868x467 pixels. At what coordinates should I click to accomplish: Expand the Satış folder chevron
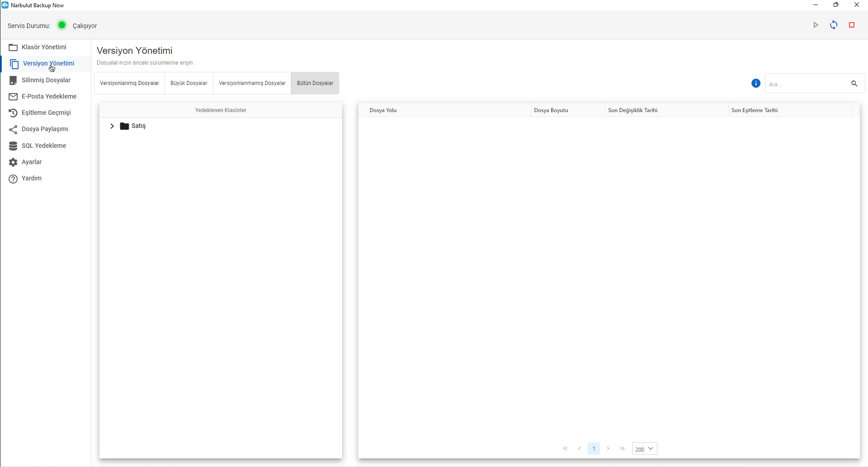[x=112, y=126]
